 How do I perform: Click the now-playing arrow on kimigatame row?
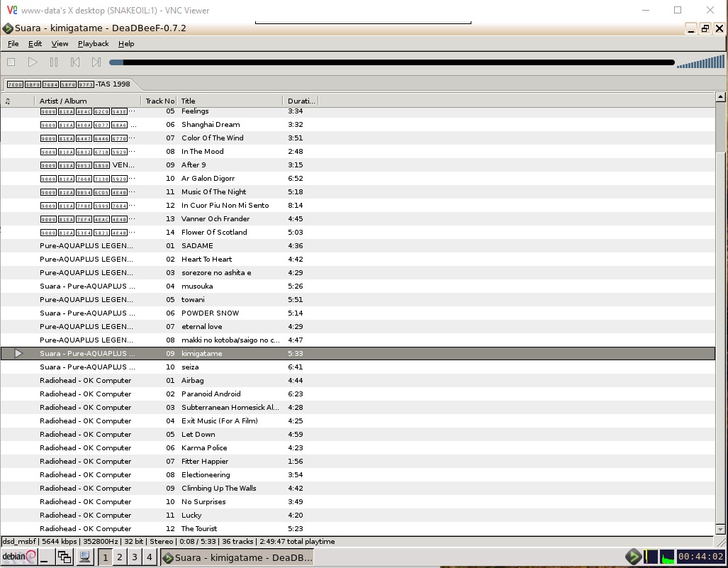coord(18,353)
